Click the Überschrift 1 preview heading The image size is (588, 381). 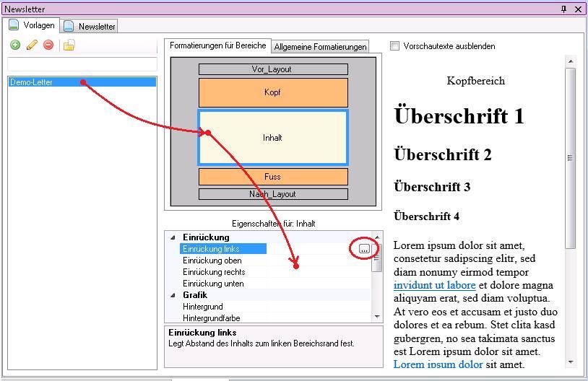[x=459, y=115]
